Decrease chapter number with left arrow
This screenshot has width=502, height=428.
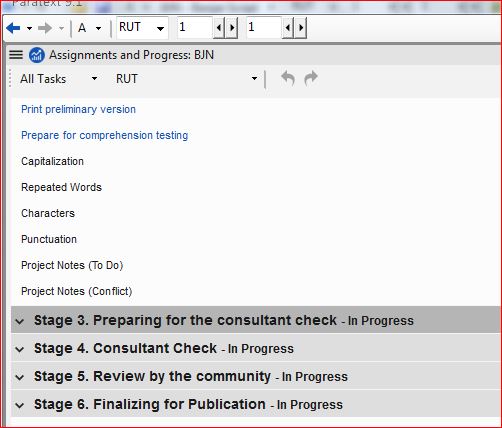(x=219, y=28)
